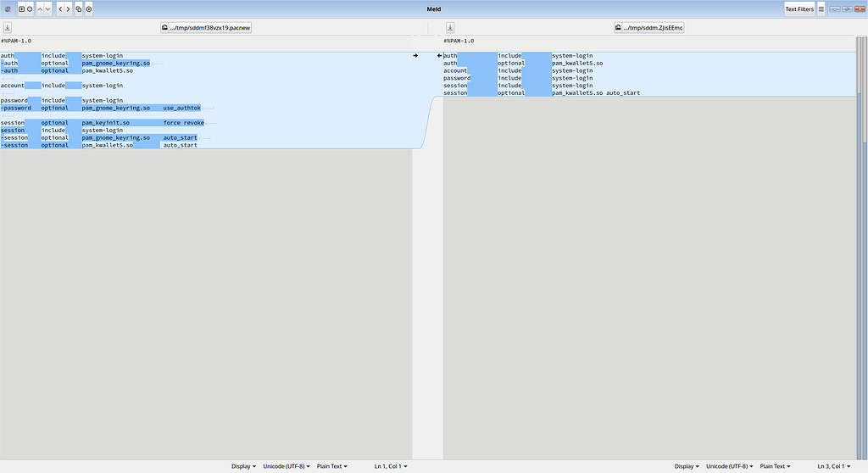Open right pane Plain Text syntax dropdown
This screenshot has height=473, width=868.
point(775,466)
